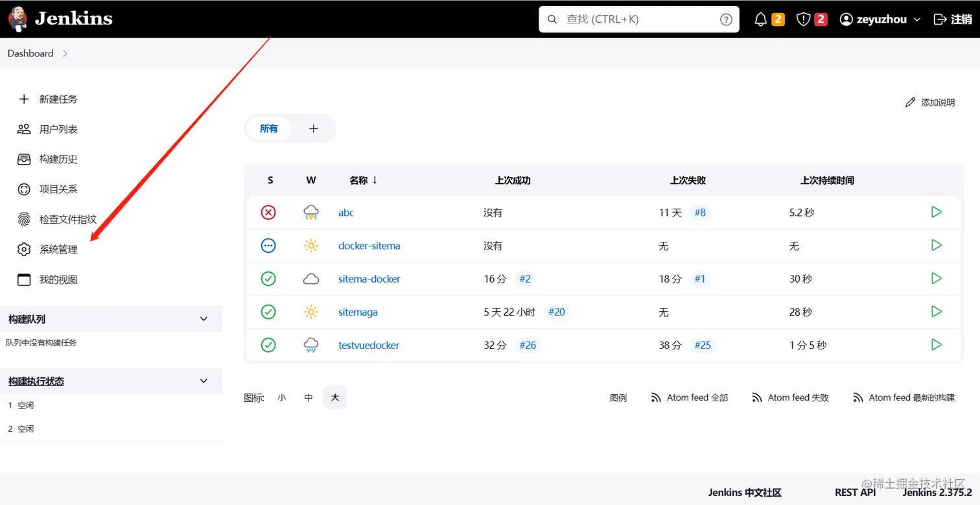Click the cloudy weather icon for sitema-docker
Image resolution: width=980 pixels, height=505 pixels.
[311, 279]
